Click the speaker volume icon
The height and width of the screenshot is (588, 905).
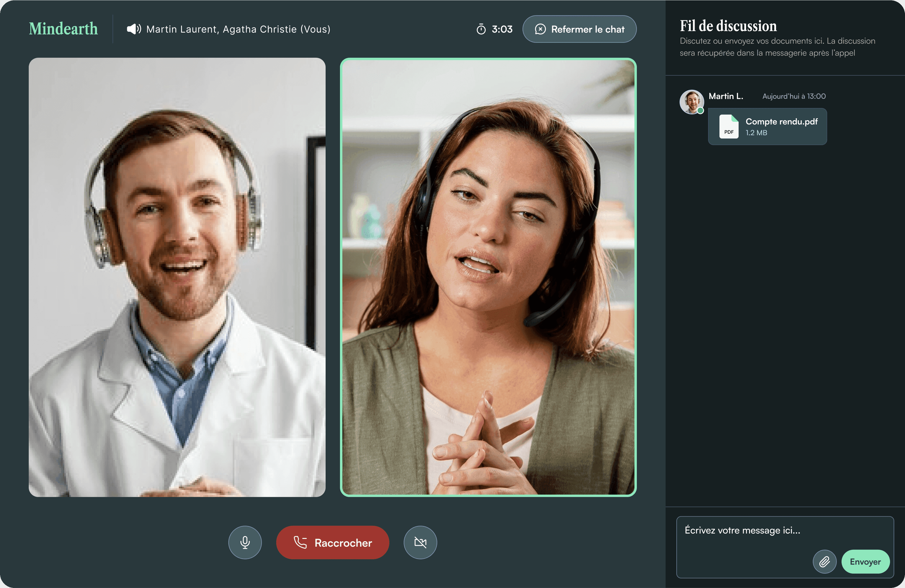pyautogui.click(x=133, y=29)
